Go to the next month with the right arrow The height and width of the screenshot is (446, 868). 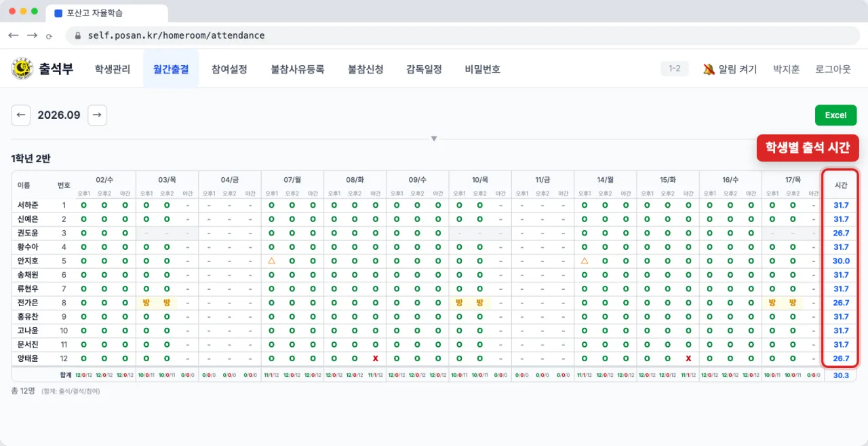pyautogui.click(x=97, y=115)
